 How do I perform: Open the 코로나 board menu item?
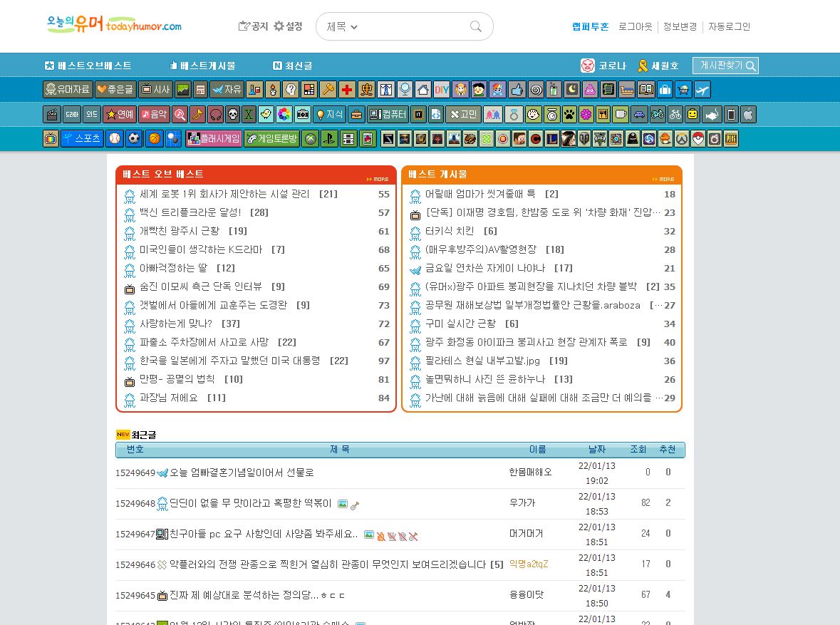click(603, 66)
